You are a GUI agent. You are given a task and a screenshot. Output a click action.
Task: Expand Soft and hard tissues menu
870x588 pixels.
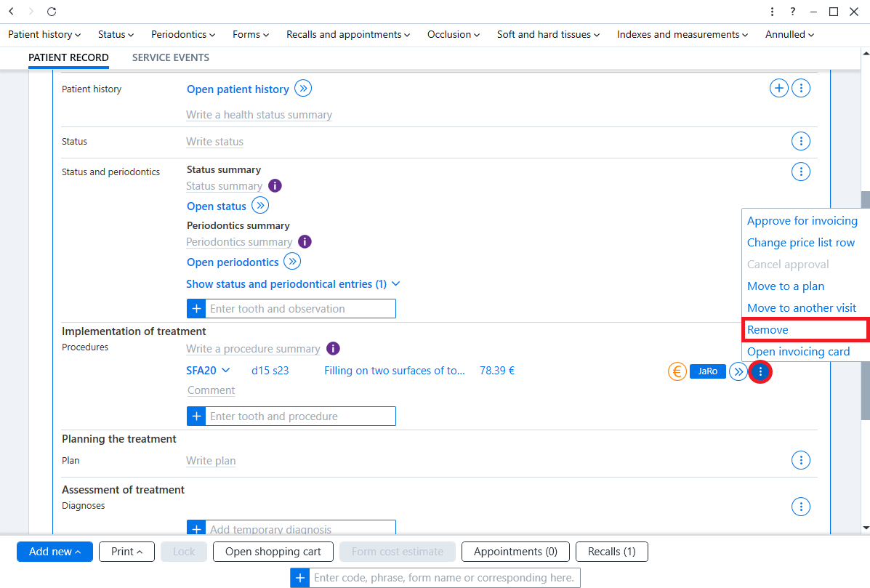click(x=548, y=34)
